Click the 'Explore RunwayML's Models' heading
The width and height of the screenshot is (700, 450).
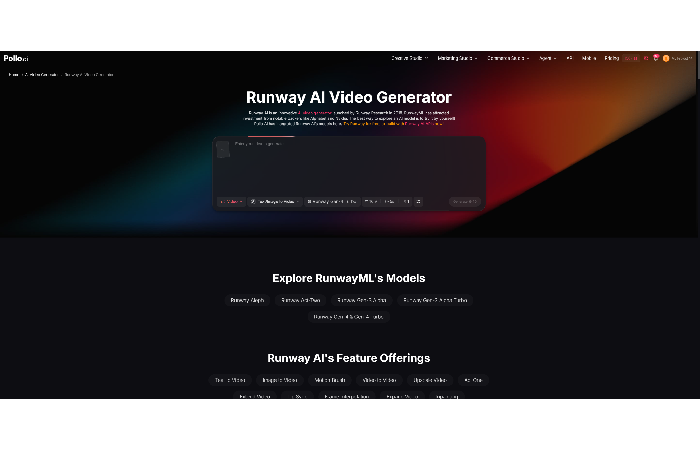(349, 278)
